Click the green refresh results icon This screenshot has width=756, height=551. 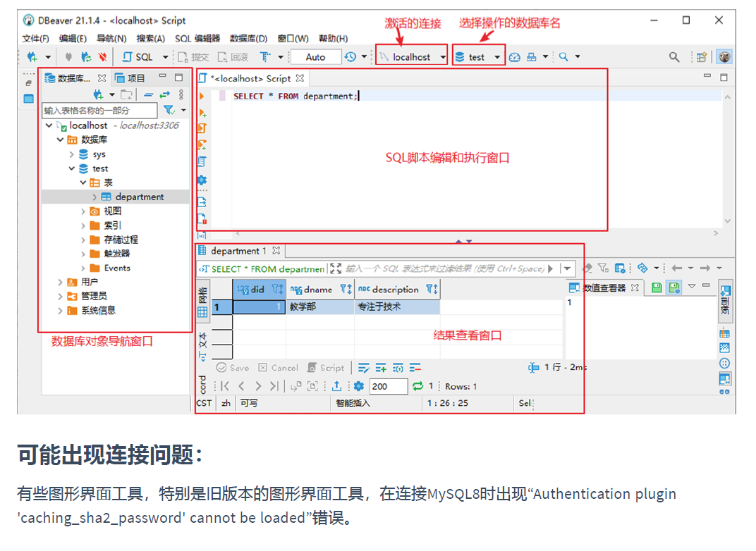click(417, 386)
